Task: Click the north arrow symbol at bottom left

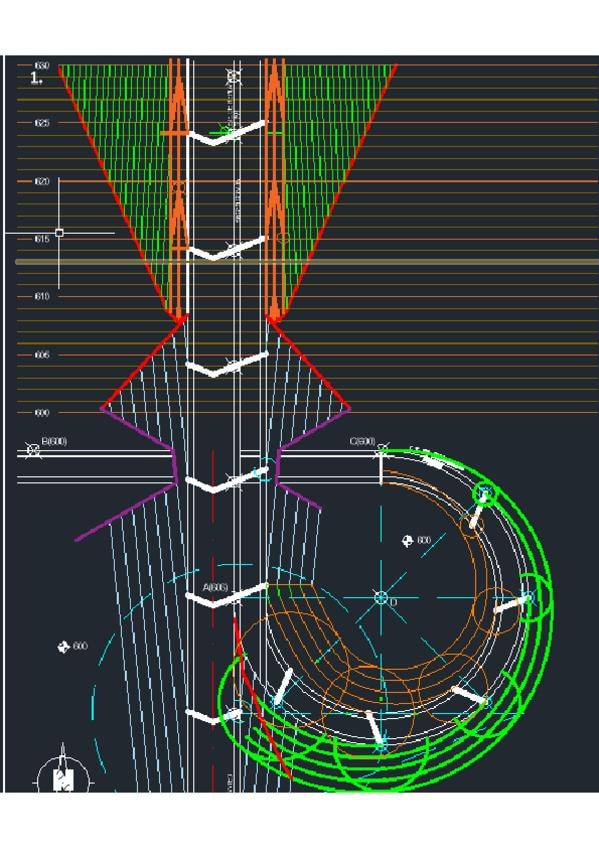Action: click(63, 773)
